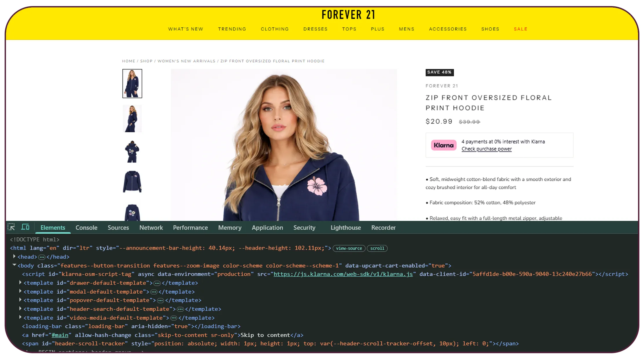Click the view-source badge
The image size is (644, 359).
coord(349,248)
